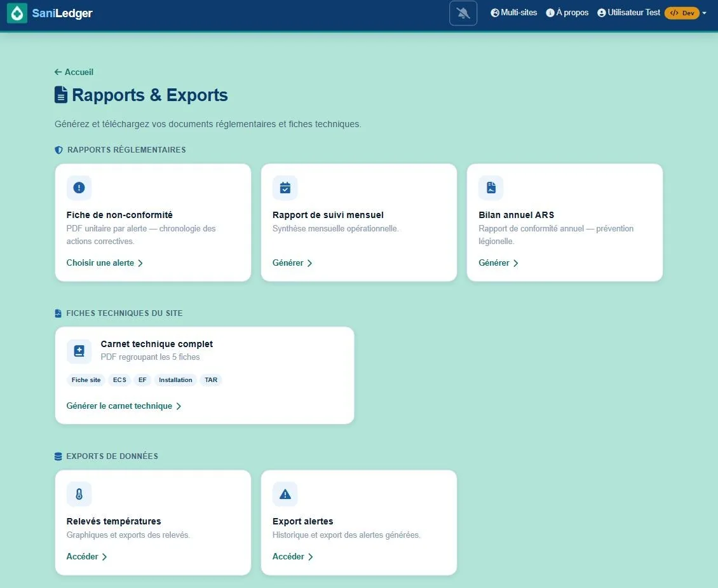The image size is (718, 588).
Task: Open the Multi-sites menu item
Action: coord(514,13)
